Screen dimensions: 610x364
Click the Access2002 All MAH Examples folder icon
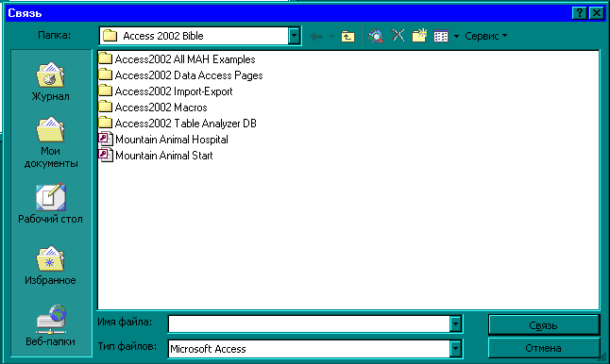coord(105,58)
